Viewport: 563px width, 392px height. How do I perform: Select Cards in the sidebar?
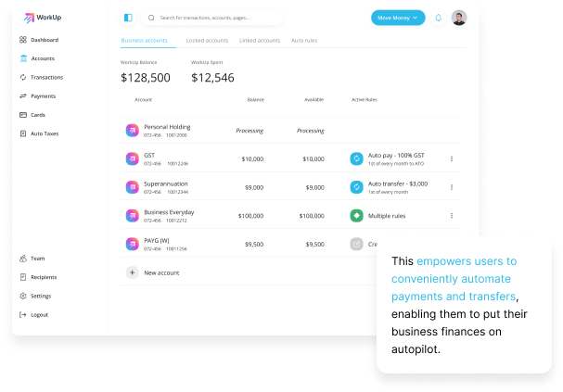(32, 115)
